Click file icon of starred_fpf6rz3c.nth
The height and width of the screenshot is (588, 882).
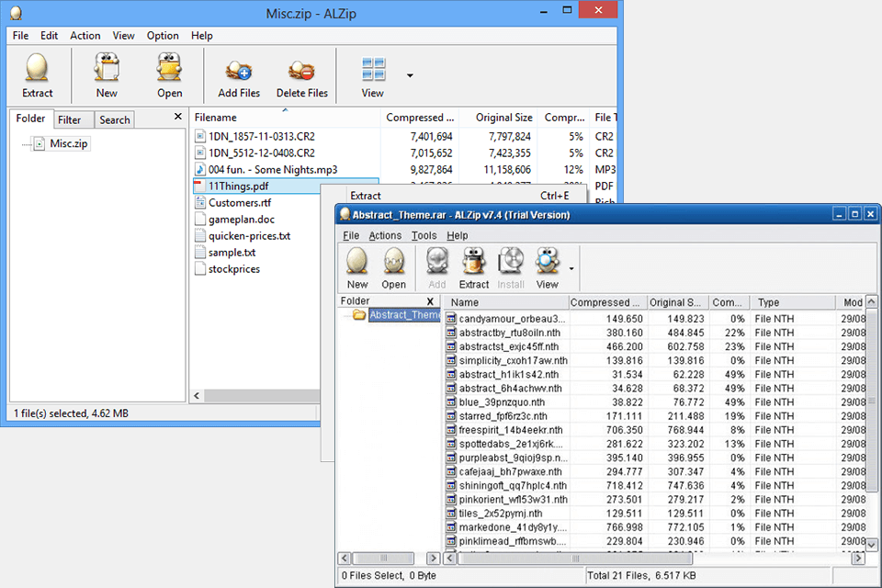(450, 416)
